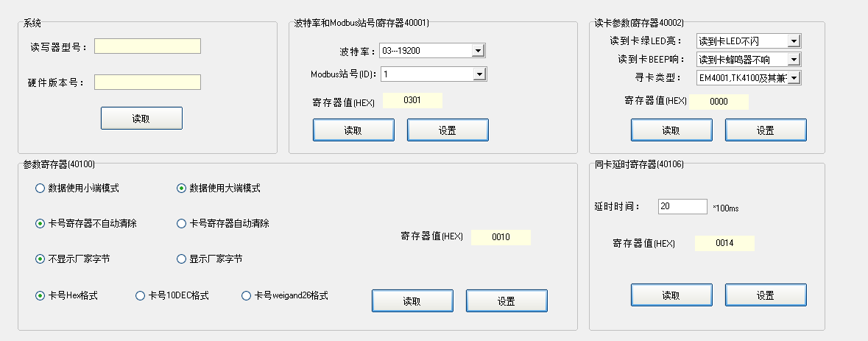
Task: Click the 硬件版本号 text field
Action: tap(147, 82)
